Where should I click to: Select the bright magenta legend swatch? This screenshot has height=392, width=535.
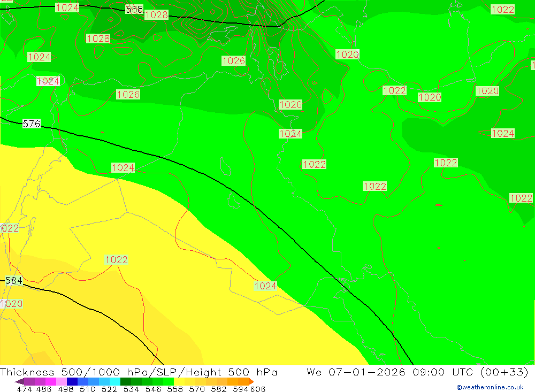[50, 381]
